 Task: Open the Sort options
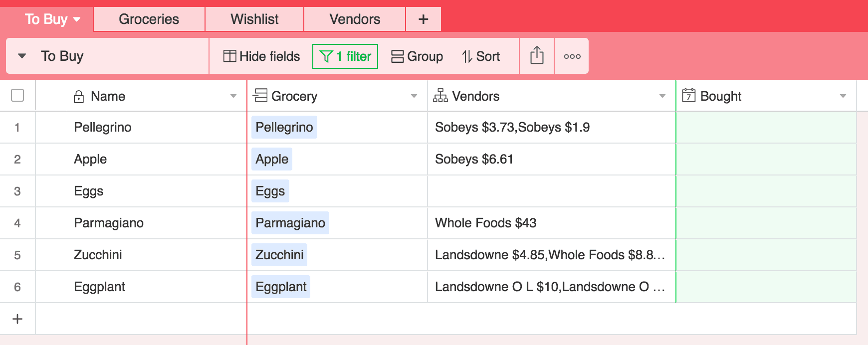[x=481, y=56]
